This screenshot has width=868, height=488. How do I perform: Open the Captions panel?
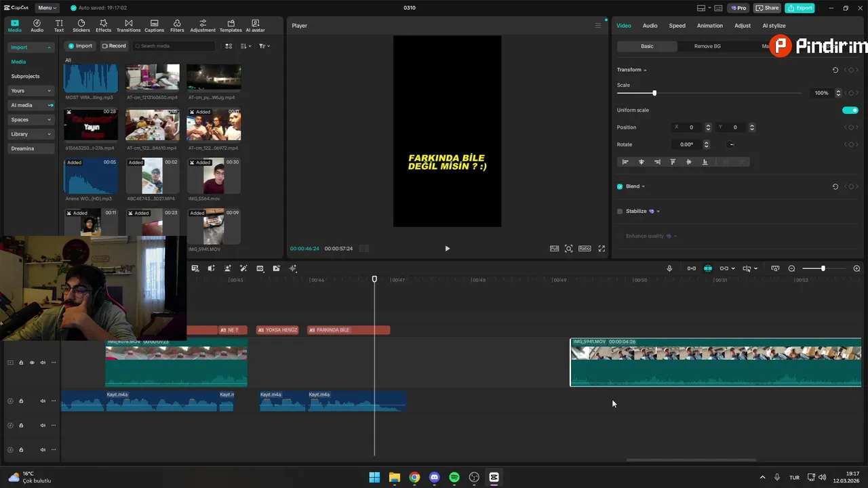click(154, 26)
